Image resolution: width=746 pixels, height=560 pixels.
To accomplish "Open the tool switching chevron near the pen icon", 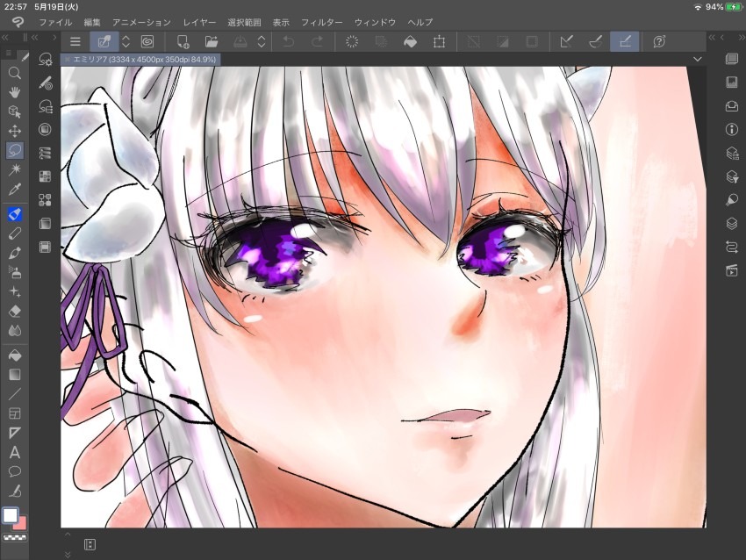I will pos(125,40).
